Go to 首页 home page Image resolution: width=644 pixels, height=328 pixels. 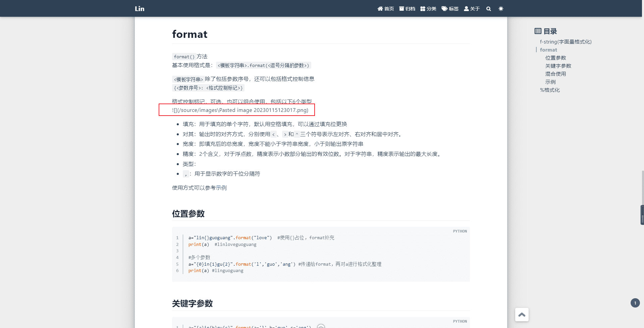(x=386, y=9)
